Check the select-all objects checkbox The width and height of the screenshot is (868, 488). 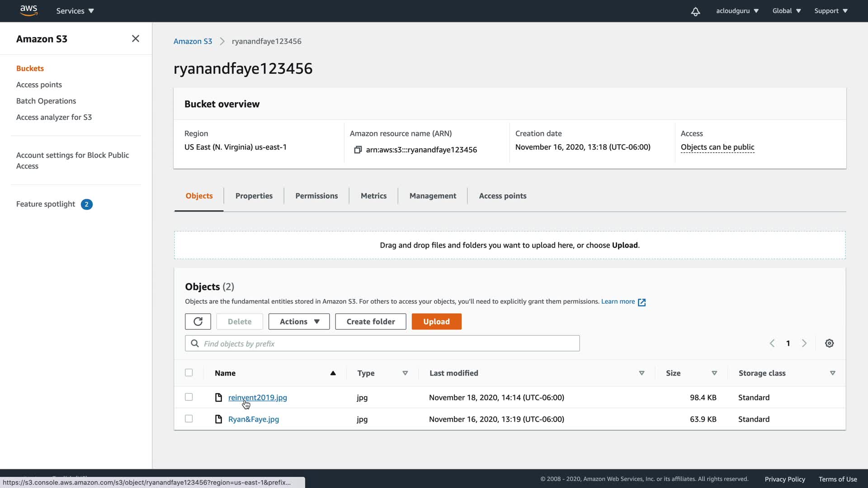[x=189, y=373]
